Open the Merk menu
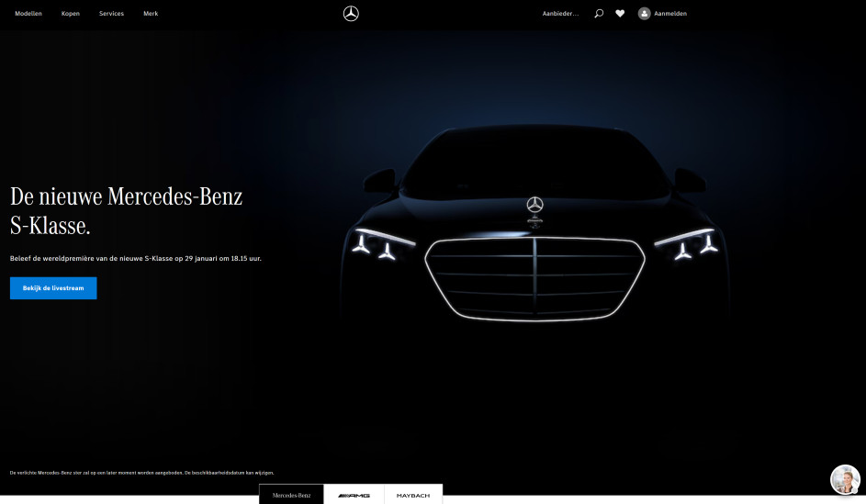Image resolution: width=866 pixels, height=504 pixels. coord(151,14)
